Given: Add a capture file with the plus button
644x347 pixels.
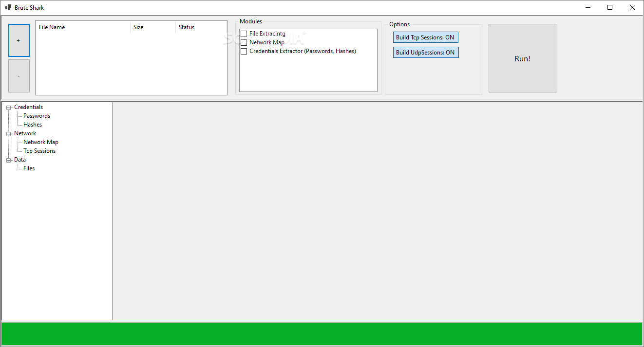Looking at the screenshot, I should [x=19, y=40].
